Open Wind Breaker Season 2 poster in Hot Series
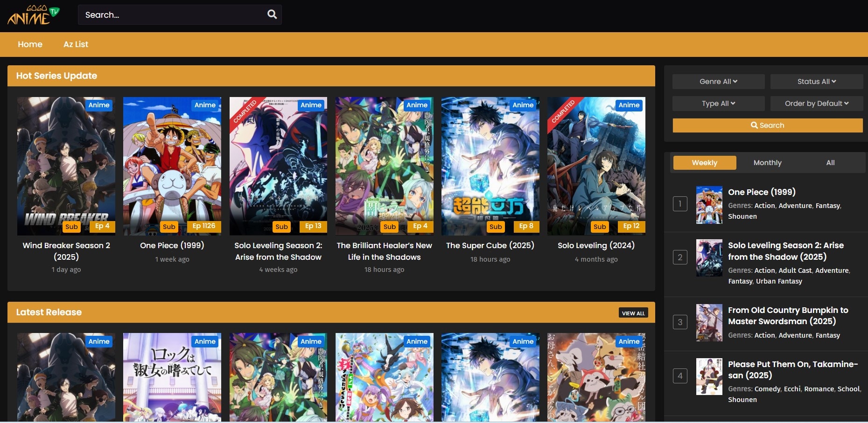The width and height of the screenshot is (868, 423). click(66, 166)
